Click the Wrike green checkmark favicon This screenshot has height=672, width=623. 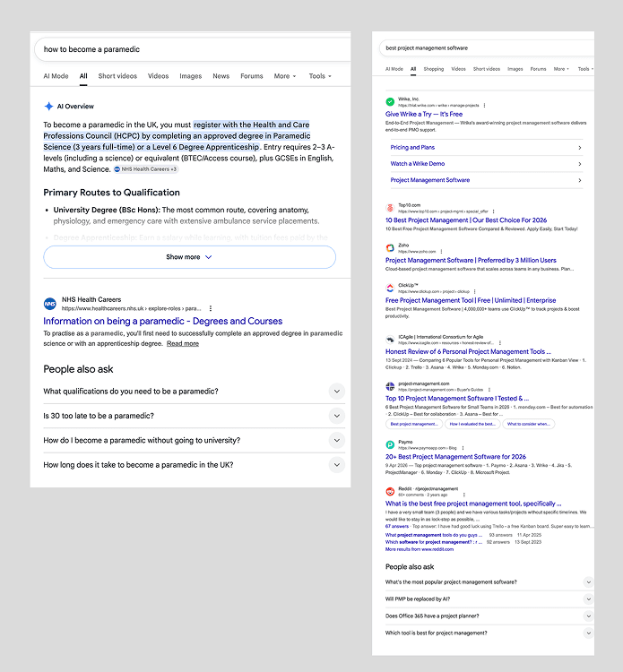pyautogui.click(x=390, y=101)
